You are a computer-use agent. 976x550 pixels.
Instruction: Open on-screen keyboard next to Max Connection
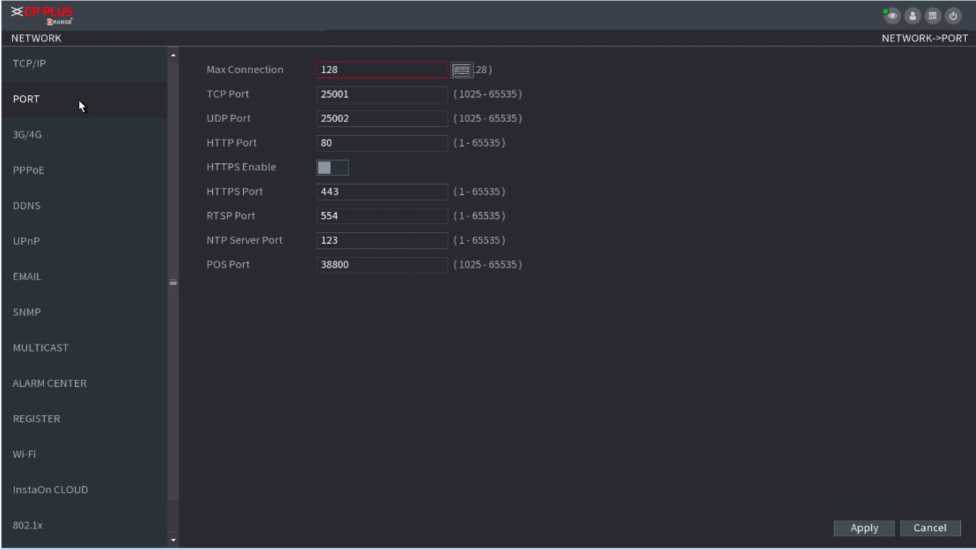pos(461,70)
